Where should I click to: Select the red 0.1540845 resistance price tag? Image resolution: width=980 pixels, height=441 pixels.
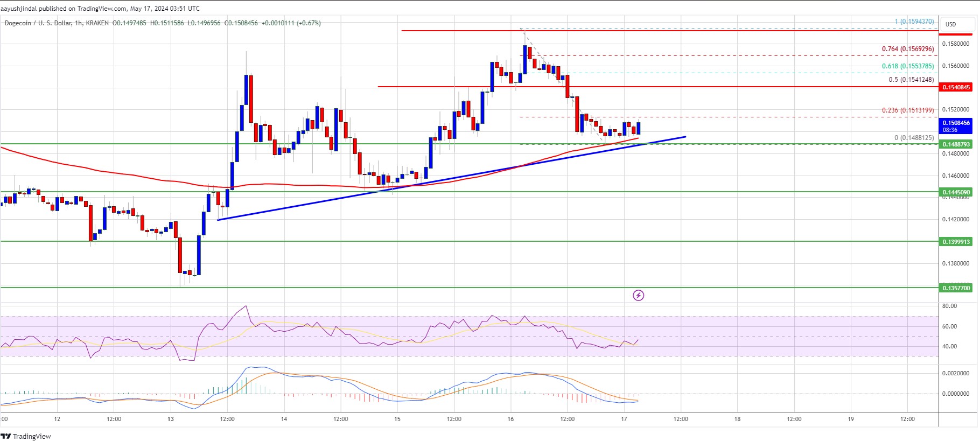coord(956,87)
